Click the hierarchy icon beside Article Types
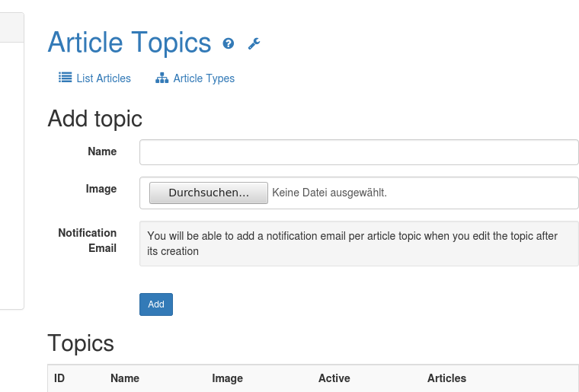The height and width of the screenshot is (392, 579). pos(162,78)
